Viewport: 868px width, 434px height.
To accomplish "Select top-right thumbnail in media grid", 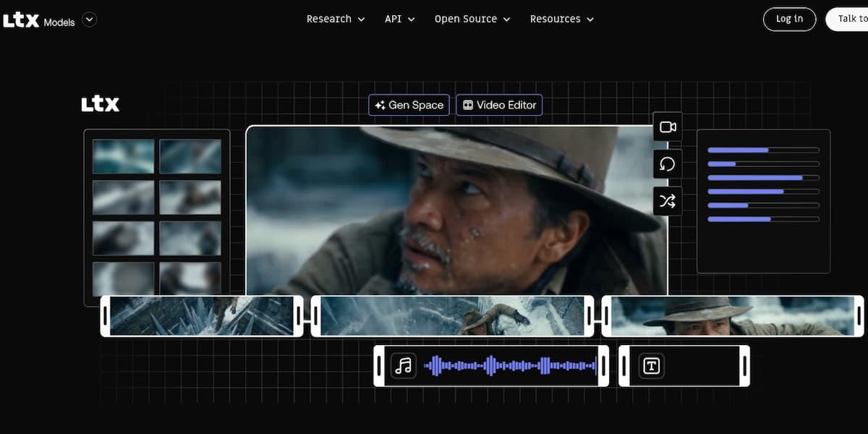I will (x=190, y=156).
